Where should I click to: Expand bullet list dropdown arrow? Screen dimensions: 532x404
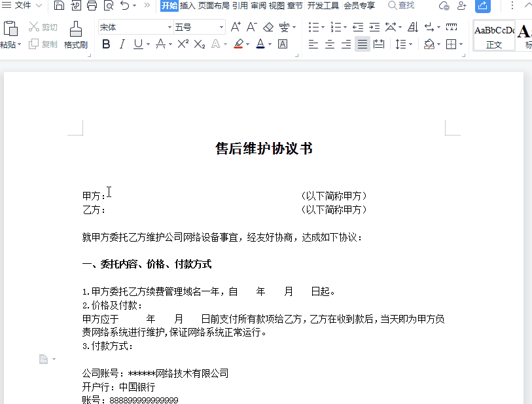tap(323, 27)
